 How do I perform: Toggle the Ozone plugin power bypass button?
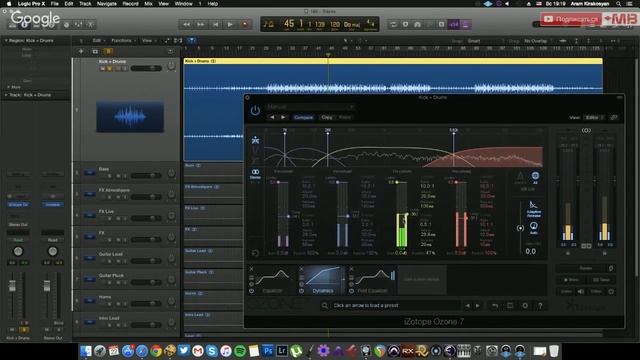(255, 111)
